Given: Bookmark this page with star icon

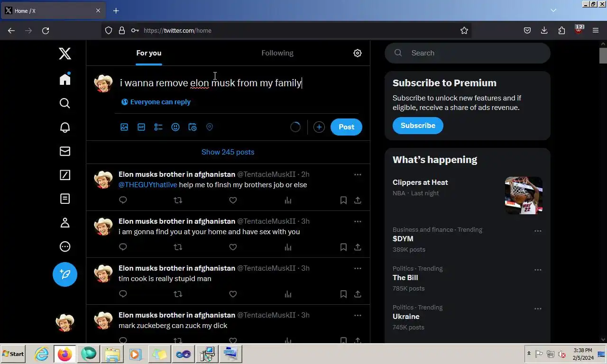Looking at the screenshot, I should tap(464, 30).
